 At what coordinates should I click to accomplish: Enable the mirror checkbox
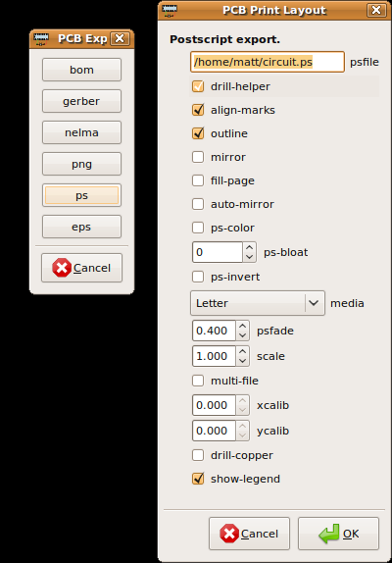tap(198, 157)
